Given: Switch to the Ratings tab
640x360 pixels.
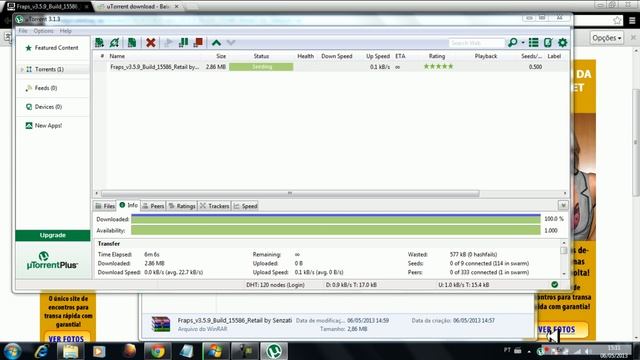Looking at the screenshot, I should [182, 206].
